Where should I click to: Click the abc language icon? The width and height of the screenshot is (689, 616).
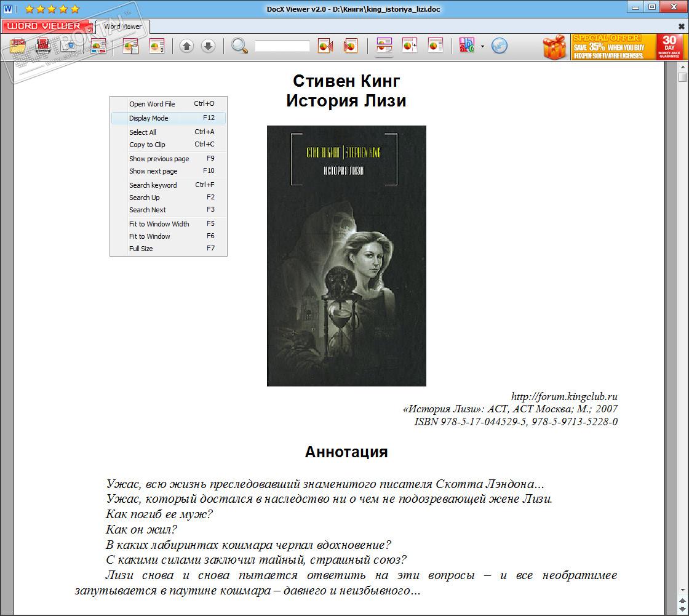pyautogui.click(x=467, y=46)
